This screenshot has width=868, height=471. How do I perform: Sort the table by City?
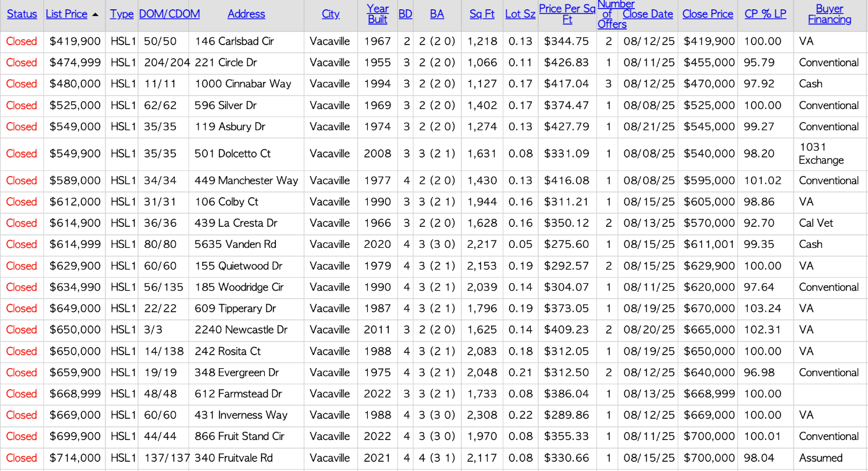tap(330, 14)
